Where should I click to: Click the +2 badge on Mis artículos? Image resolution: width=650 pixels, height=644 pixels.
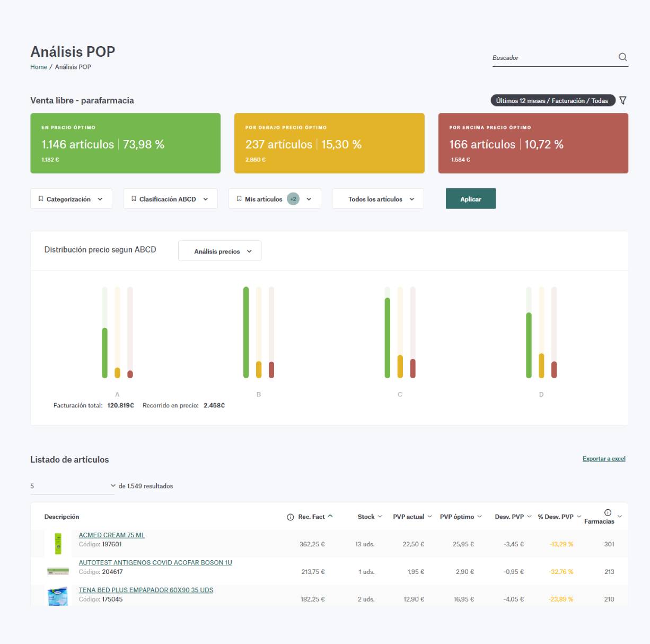(x=293, y=199)
